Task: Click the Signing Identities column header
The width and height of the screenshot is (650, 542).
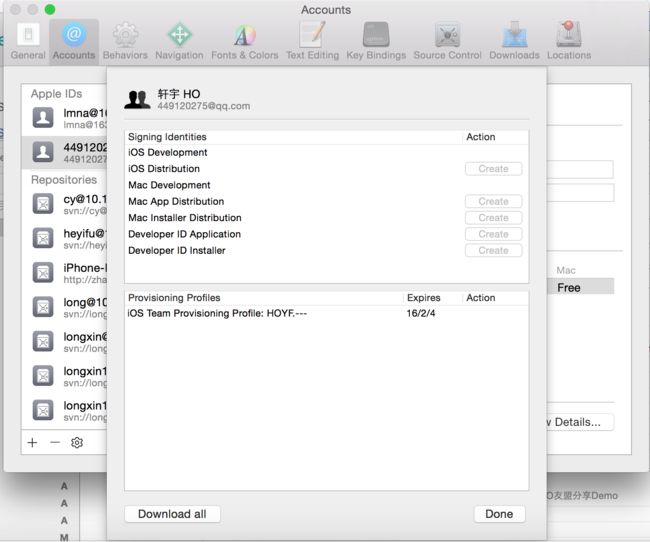Action: (x=293, y=137)
